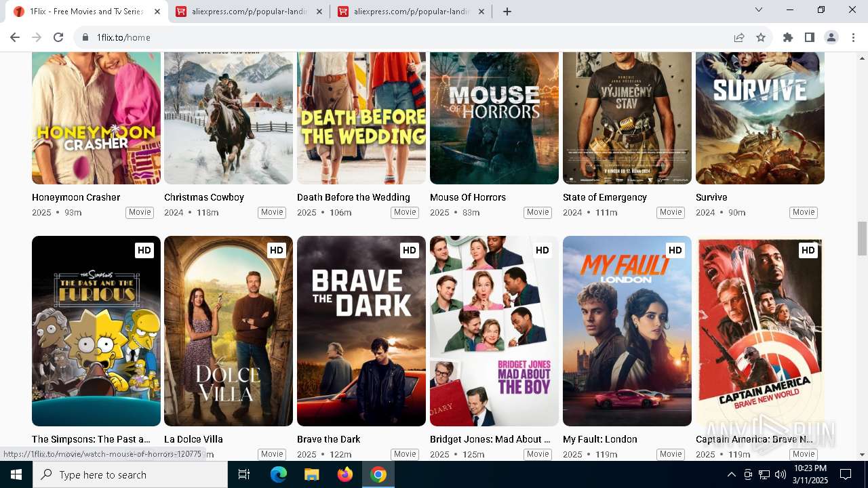Click the Bridget Jones title link

pyautogui.click(x=490, y=439)
